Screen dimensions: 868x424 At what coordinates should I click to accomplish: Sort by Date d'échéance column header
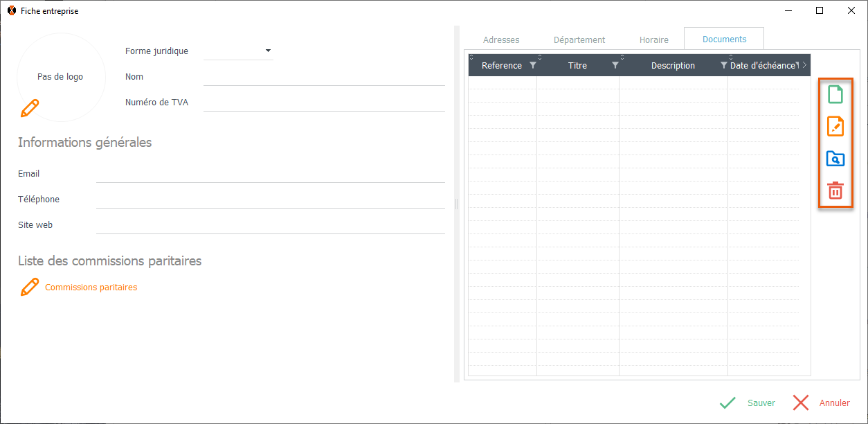point(762,66)
